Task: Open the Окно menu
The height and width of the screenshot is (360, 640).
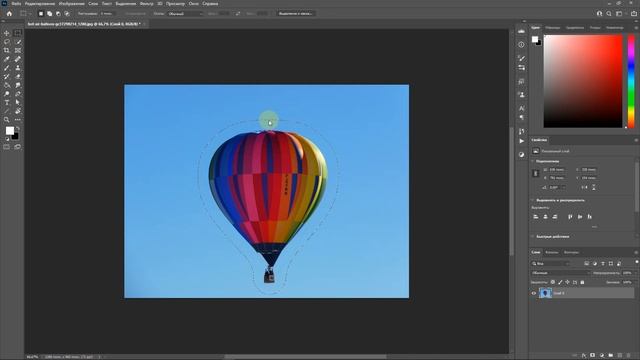Action: click(193, 4)
